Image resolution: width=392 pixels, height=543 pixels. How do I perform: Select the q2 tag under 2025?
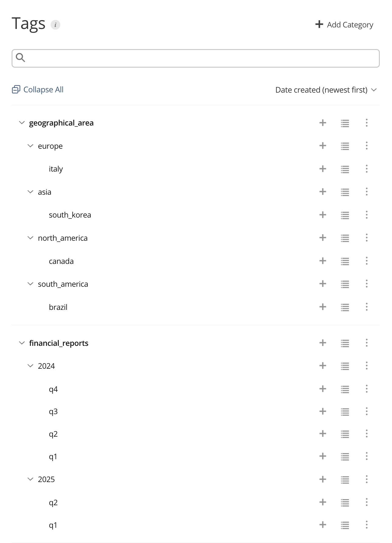(53, 502)
